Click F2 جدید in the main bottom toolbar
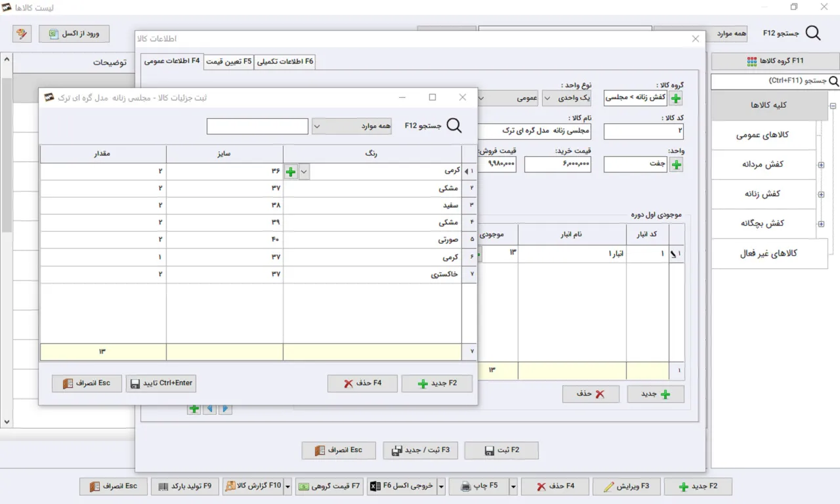 [x=698, y=486]
